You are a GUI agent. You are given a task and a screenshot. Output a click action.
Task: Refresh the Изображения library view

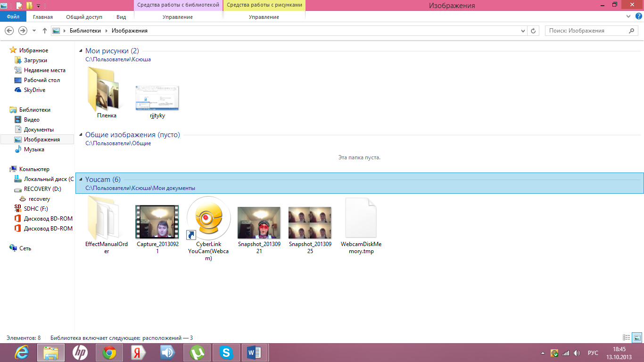pyautogui.click(x=534, y=31)
